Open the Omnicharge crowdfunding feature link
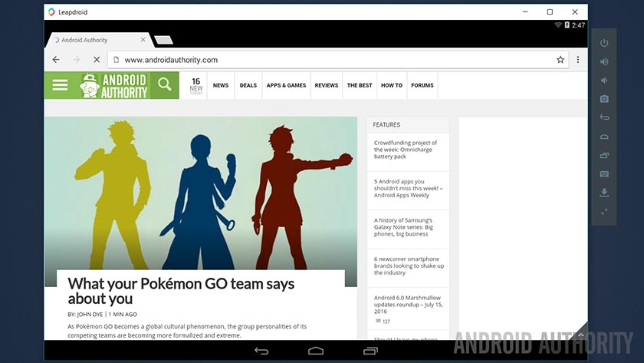The height and width of the screenshot is (363, 644). (406, 149)
